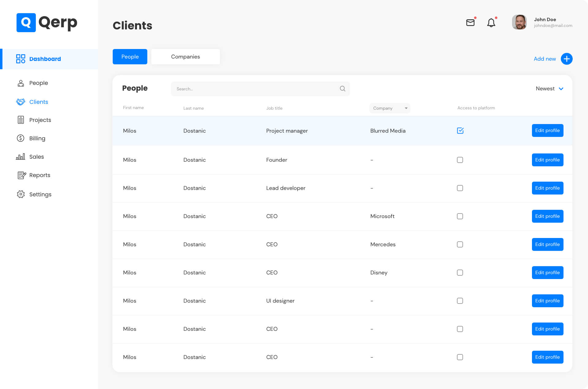Click the Settings gear icon
The height and width of the screenshot is (389, 588).
21,194
